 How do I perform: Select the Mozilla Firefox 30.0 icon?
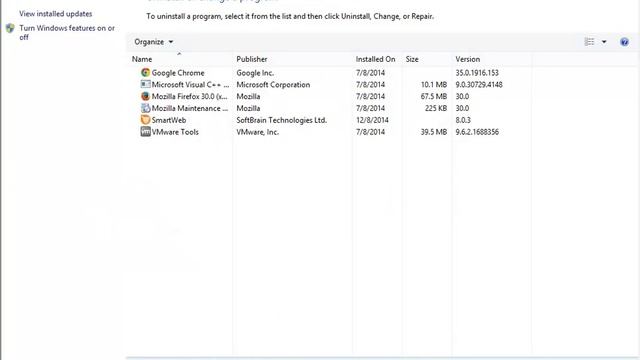point(145,96)
